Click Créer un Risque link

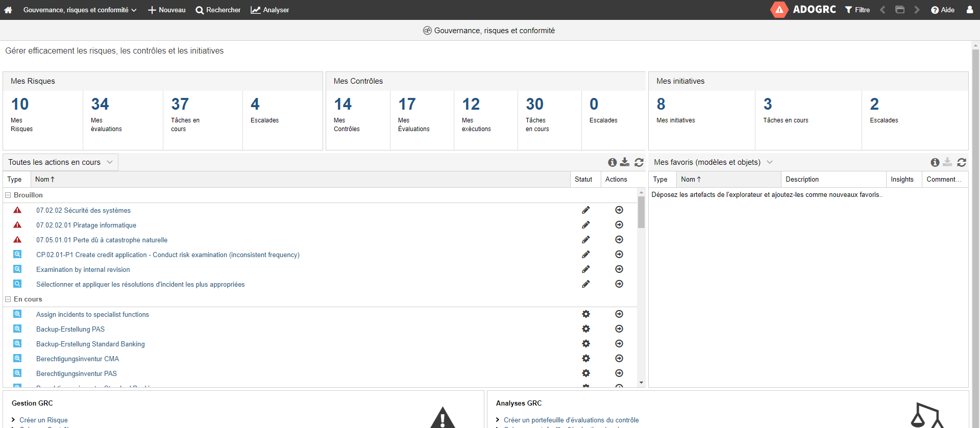point(43,420)
